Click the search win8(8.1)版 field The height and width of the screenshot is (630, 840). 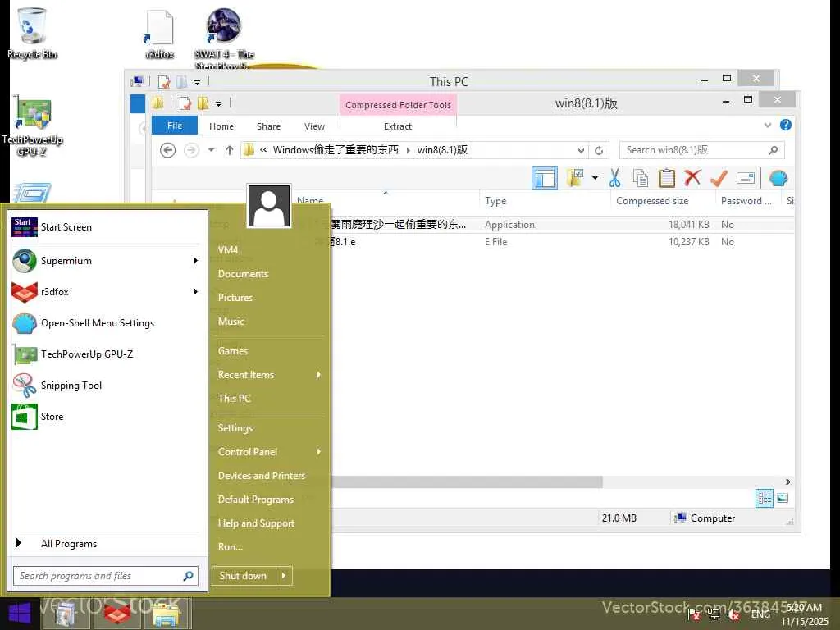[701, 150]
